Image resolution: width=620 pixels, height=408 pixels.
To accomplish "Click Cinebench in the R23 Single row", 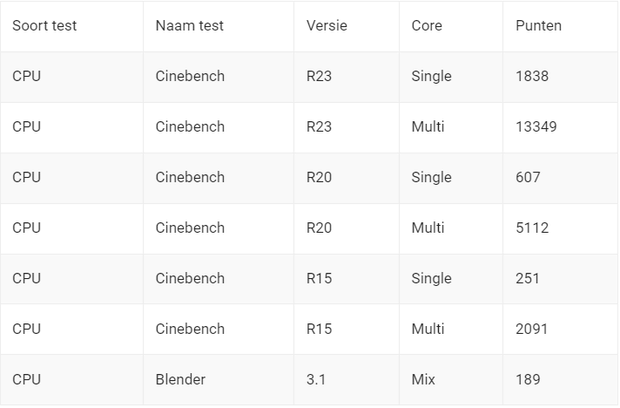I will coord(190,76).
